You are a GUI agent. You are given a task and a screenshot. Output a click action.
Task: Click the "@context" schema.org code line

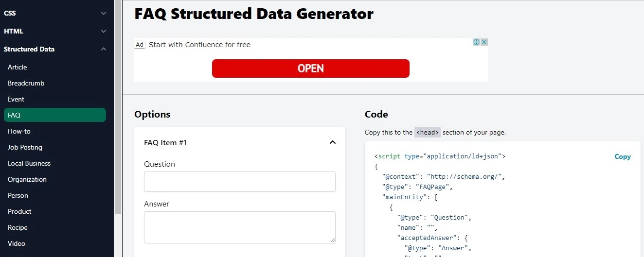[444, 177]
